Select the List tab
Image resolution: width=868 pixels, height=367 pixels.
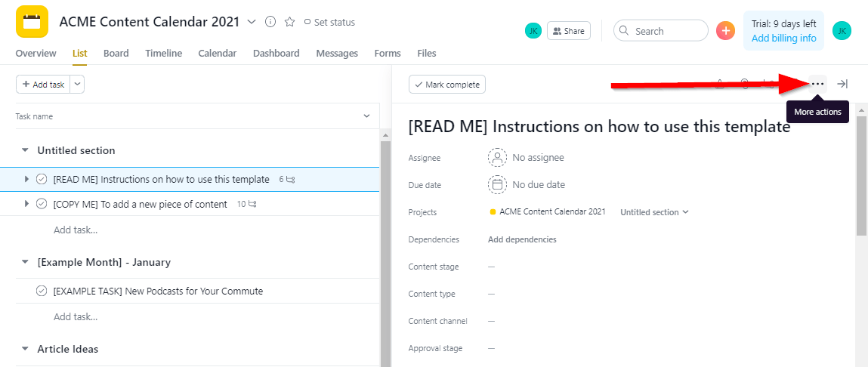80,53
